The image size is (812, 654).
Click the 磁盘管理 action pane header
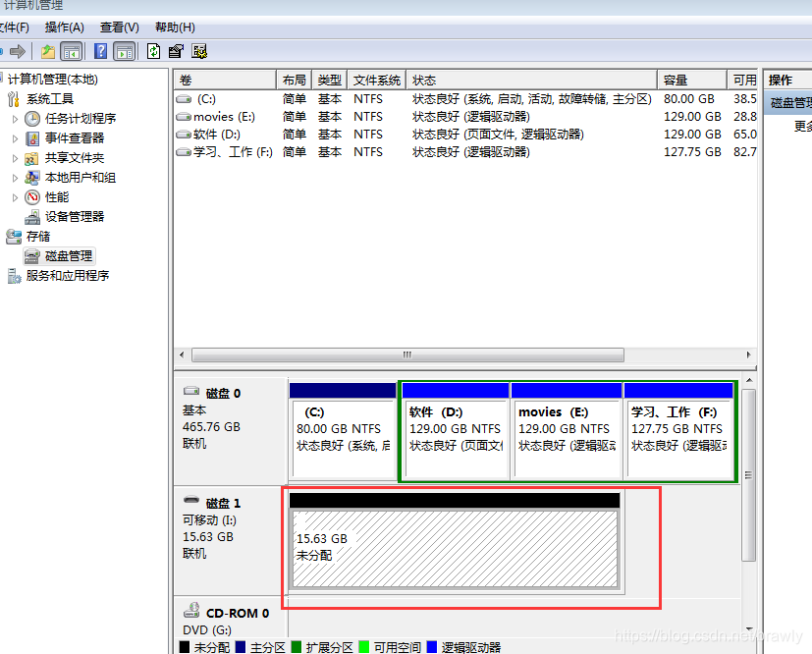788,102
